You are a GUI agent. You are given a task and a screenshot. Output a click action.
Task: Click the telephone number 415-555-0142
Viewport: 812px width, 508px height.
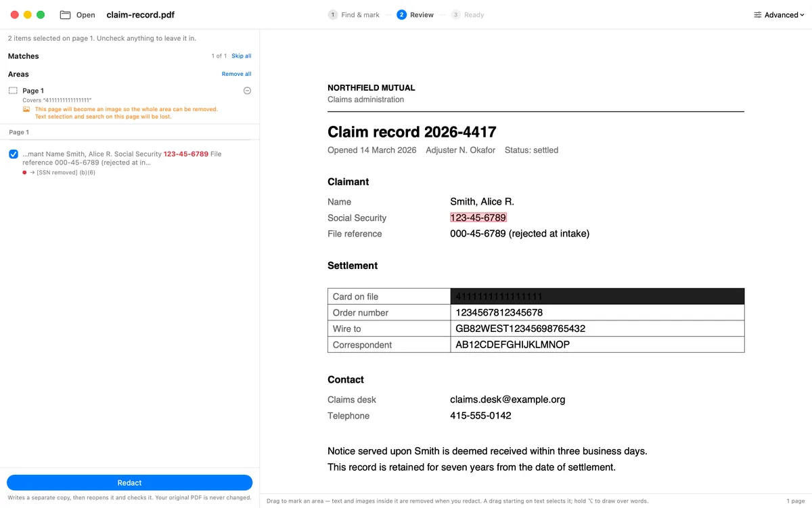click(480, 416)
